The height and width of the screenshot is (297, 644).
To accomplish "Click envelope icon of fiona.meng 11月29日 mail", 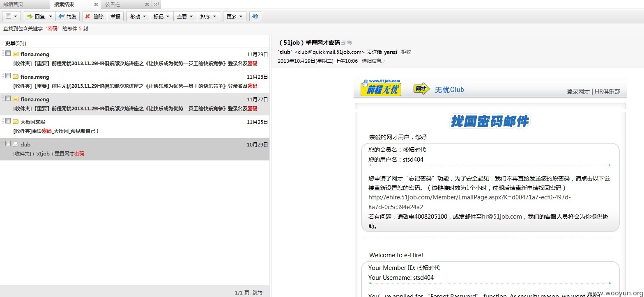I will pos(16,54).
